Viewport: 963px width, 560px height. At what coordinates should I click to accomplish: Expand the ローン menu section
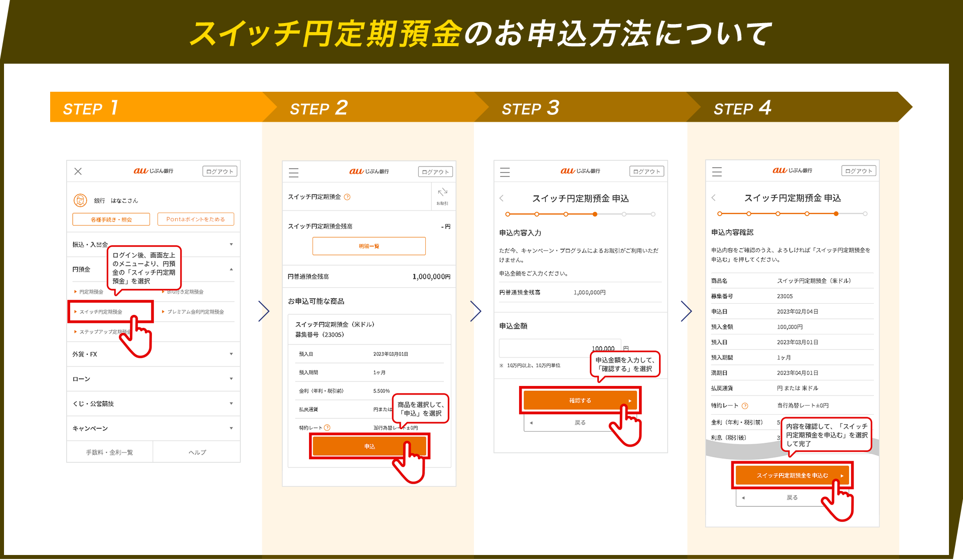153,379
